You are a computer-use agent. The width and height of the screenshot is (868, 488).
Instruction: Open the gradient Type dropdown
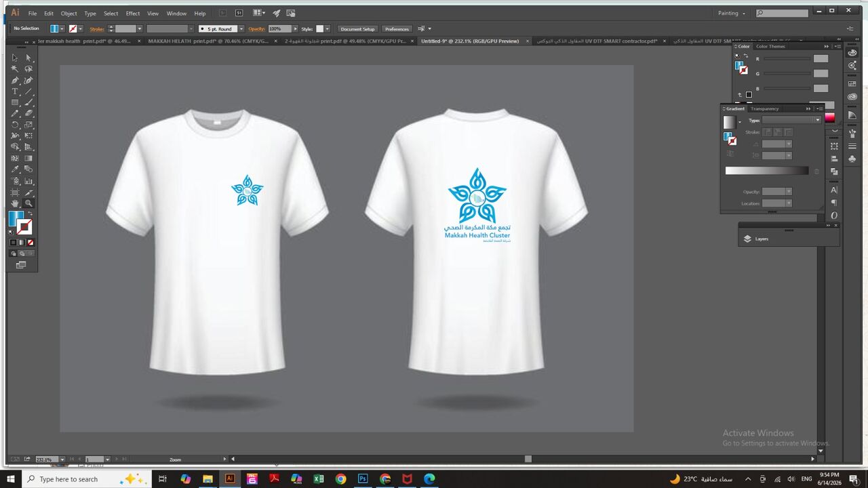click(x=791, y=120)
